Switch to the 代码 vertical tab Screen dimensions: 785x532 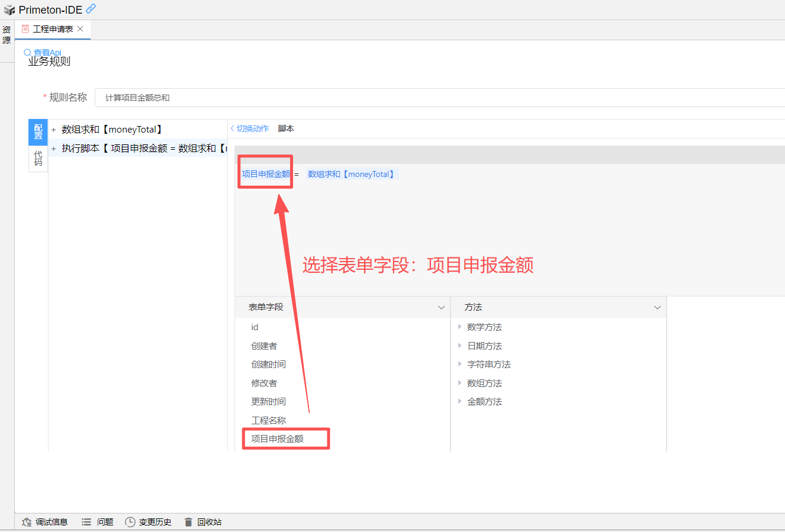(38, 158)
